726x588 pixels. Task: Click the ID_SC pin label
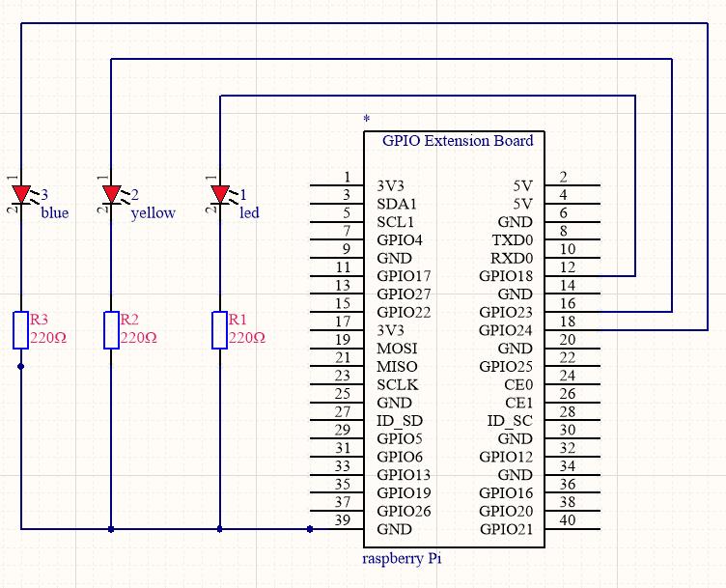[x=510, y=421]
